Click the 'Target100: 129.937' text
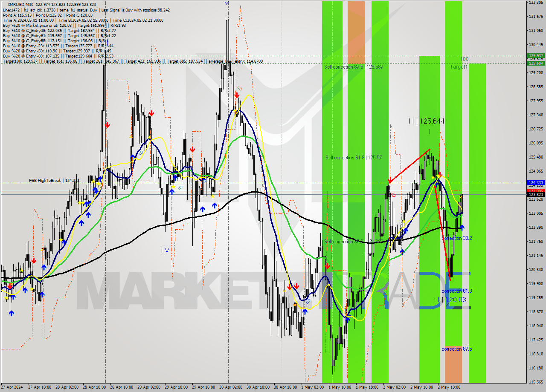Screen dimensions: 546x392 tap(20, 61)
